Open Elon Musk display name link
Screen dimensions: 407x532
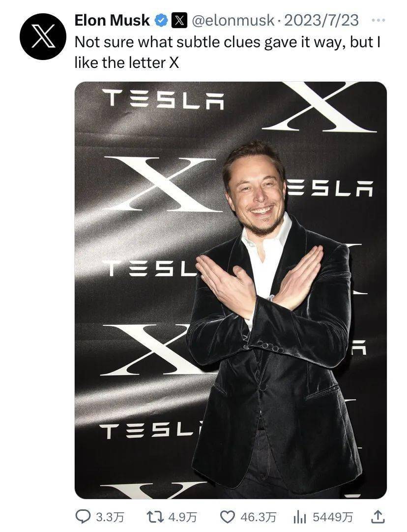click(112, 20)
